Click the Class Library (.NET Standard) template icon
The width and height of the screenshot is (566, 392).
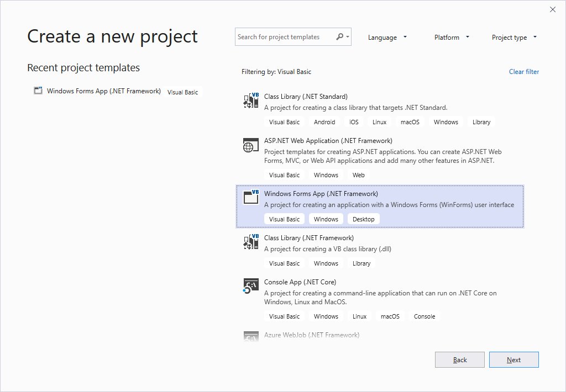pyautogui.click(x=251, y=100)
